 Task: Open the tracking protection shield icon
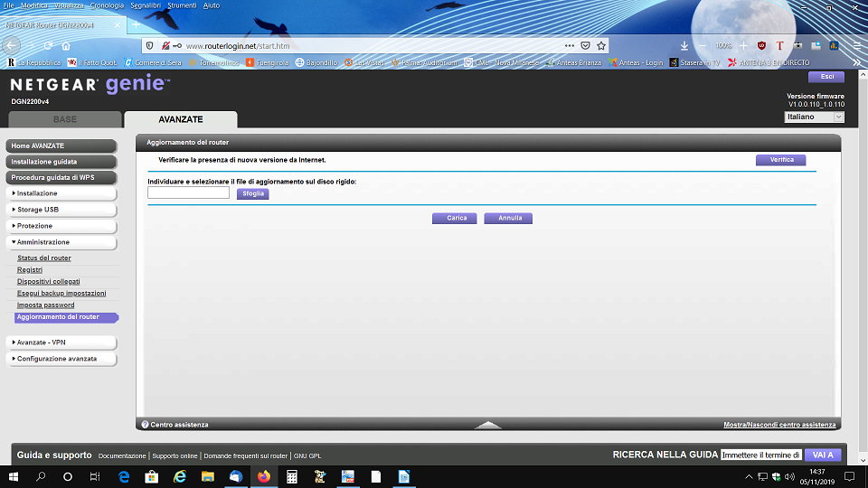pos(149,46)
